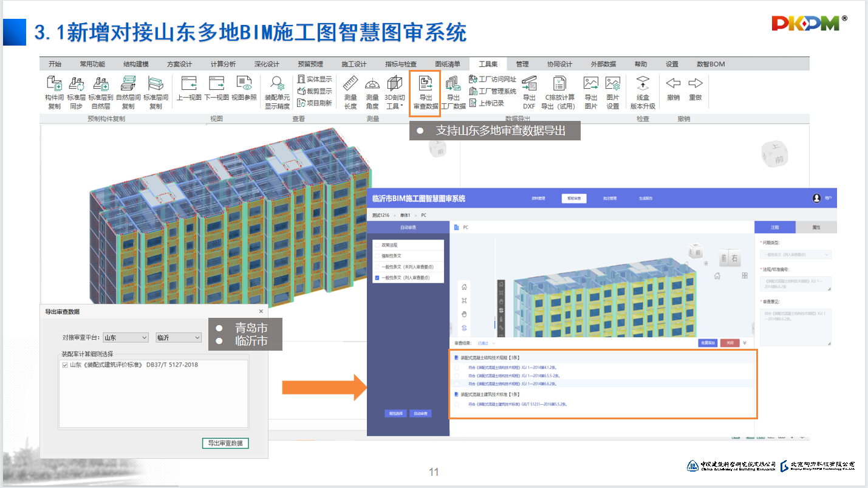Tick the checkbox for GB/T 51231—2016第5.5.2条
868x488 pixels.
pos(457,404)
